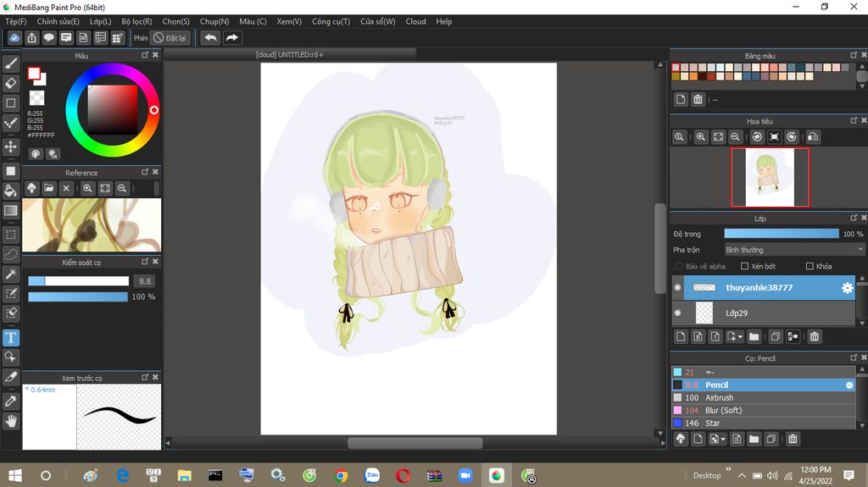Click the cloud save icon in toolbar
This screenshot has height=487, width=868.
pos(14,37)
